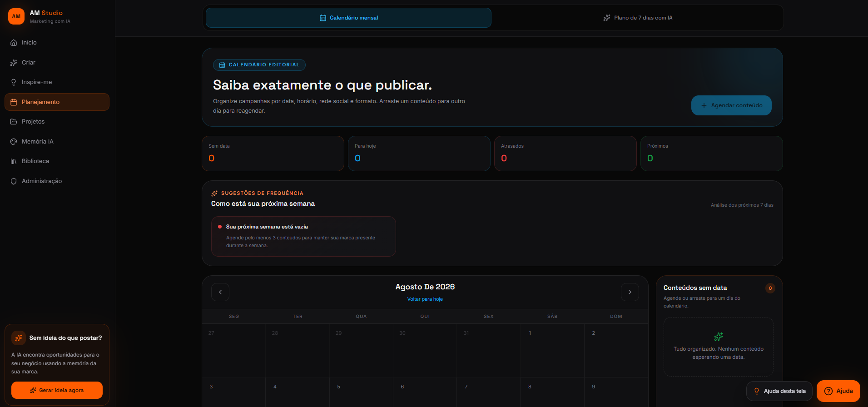Switch to Plano de 7 dias com IA tab
The width and height of the screenshot is (868, 407).
638,18
